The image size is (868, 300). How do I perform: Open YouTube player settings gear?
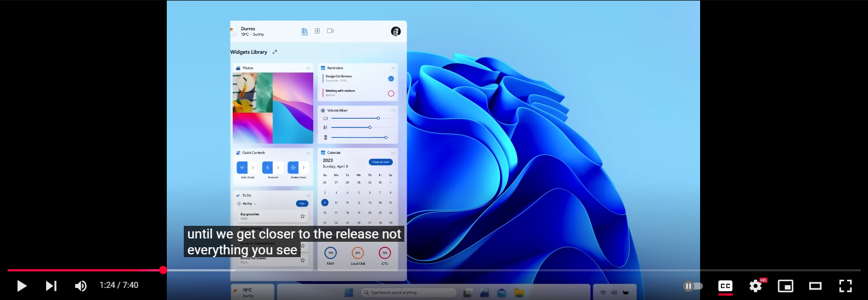pos(756,286)
